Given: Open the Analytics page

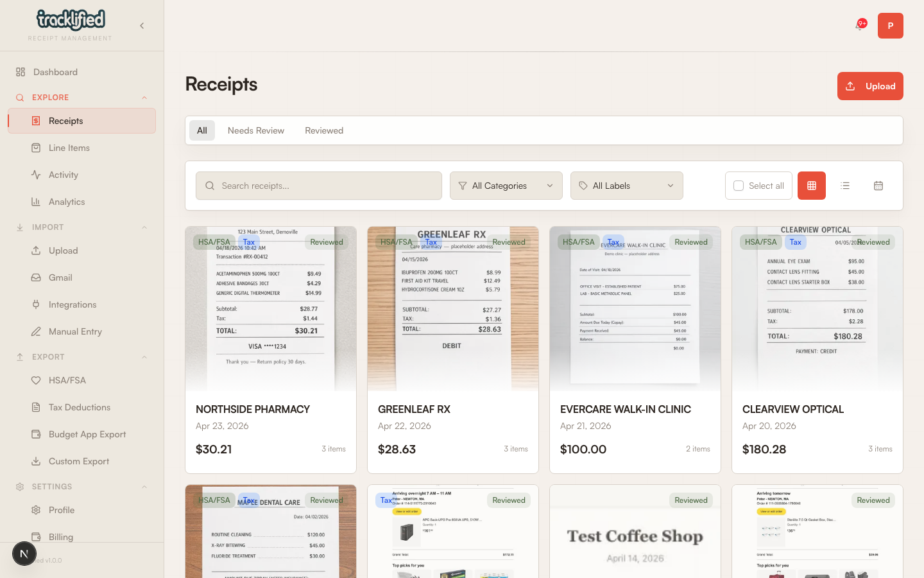Looking at the screenshot, I should (81, 202).
